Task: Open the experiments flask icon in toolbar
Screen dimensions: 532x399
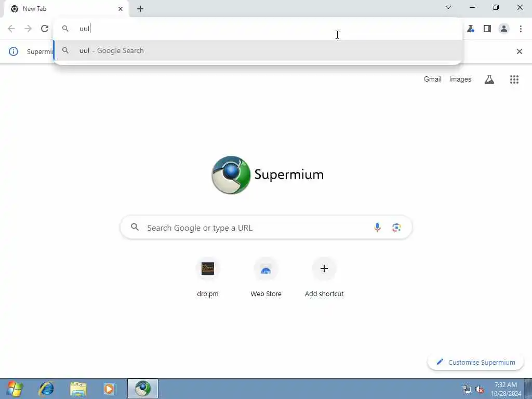Action: (x=470, y=29)
